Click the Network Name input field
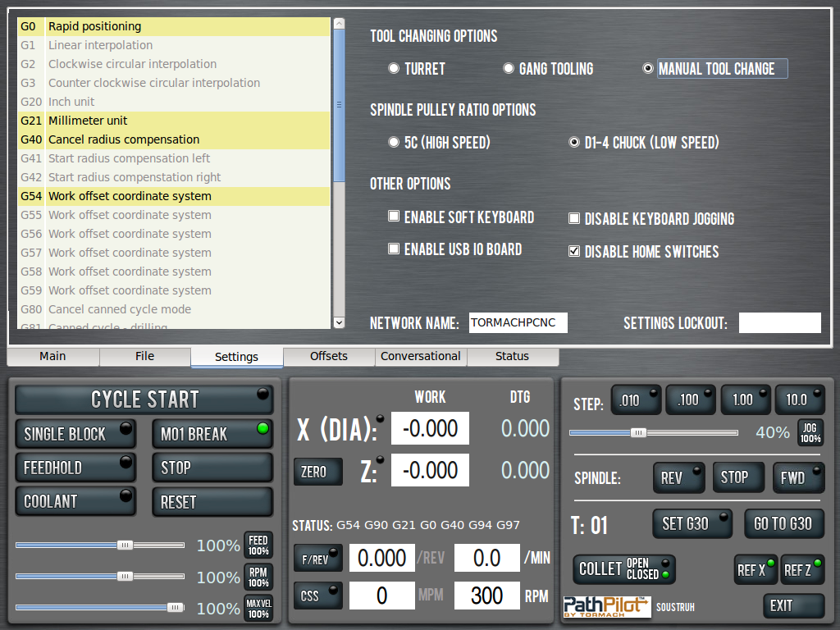Screen dimensions: 840x630 [x=518, y=322]
